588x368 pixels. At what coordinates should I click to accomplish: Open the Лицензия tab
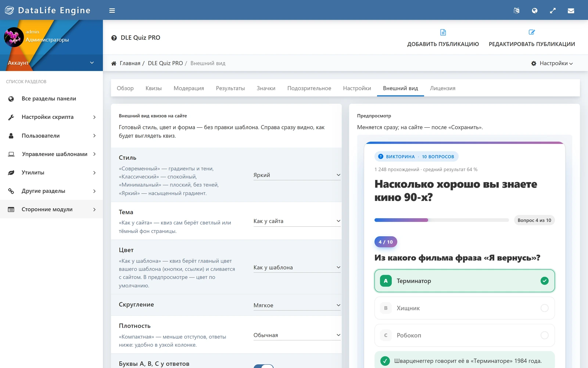443,88
